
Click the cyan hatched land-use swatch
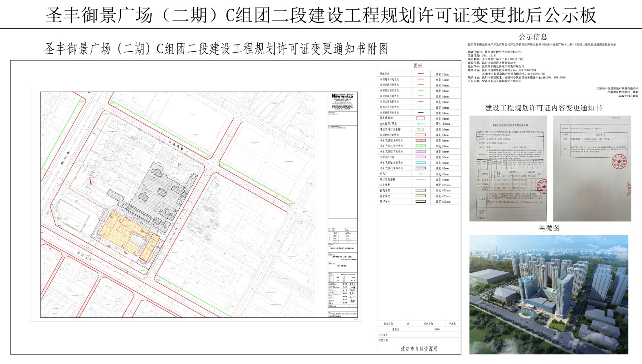[x=421, y=163]
